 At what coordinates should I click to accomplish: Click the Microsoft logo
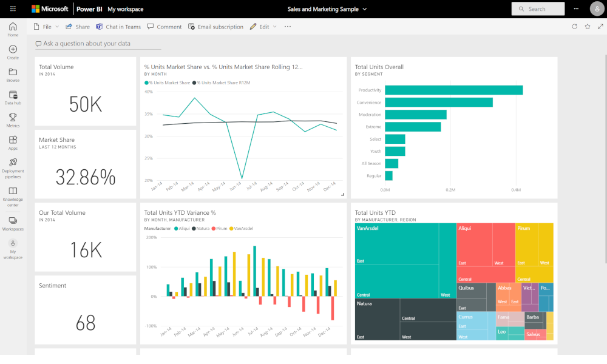coord(50,8)
